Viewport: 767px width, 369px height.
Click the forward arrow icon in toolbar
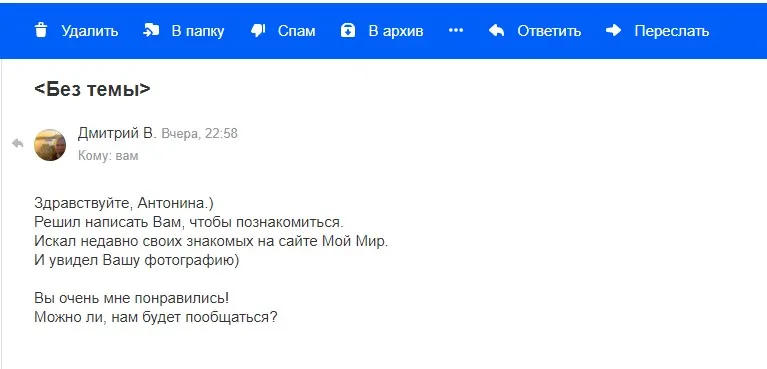[x=613, y=30]
